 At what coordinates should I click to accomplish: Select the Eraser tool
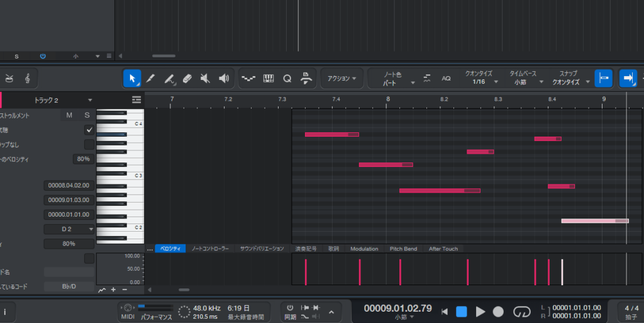pos(187,78)
